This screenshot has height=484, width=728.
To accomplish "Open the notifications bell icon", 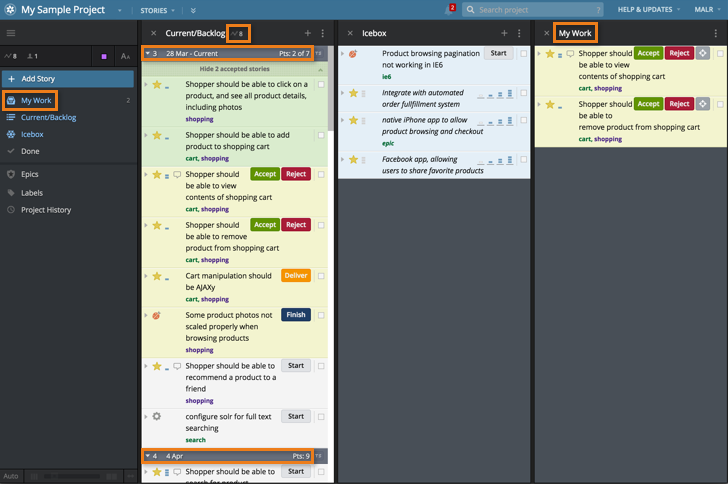I will pos(449,10).
